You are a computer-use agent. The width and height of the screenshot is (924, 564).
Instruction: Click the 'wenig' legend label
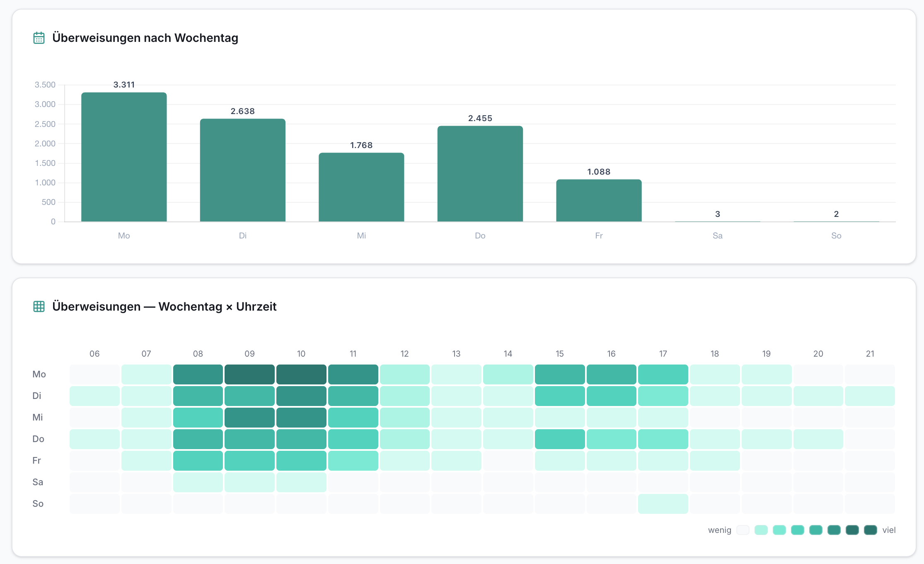tap(720, 530)
